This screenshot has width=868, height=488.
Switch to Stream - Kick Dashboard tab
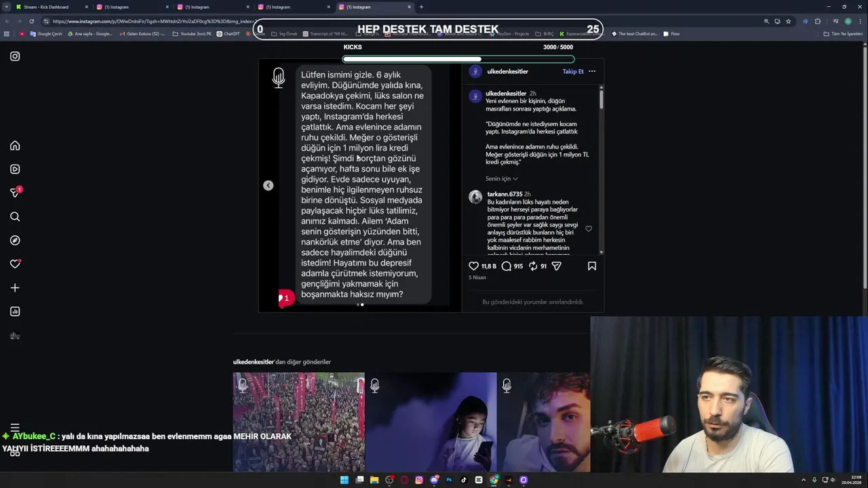(x=51, y=7)
